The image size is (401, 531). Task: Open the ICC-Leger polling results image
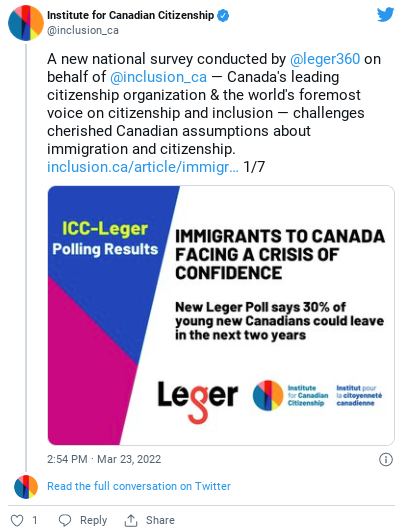pyautogui.click(x=221, y=315)
